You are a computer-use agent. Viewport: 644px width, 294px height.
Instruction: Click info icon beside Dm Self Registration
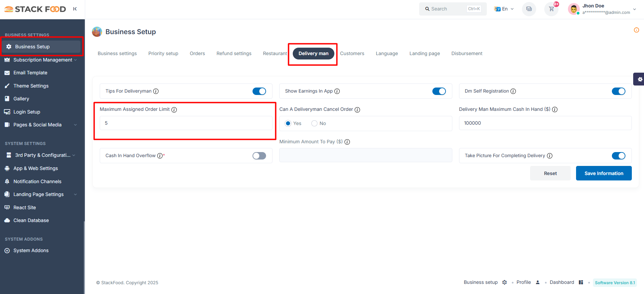pos(513,91)
